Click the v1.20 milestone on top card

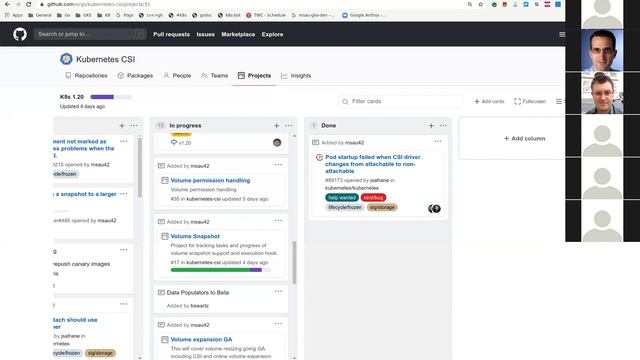(181, 143)
